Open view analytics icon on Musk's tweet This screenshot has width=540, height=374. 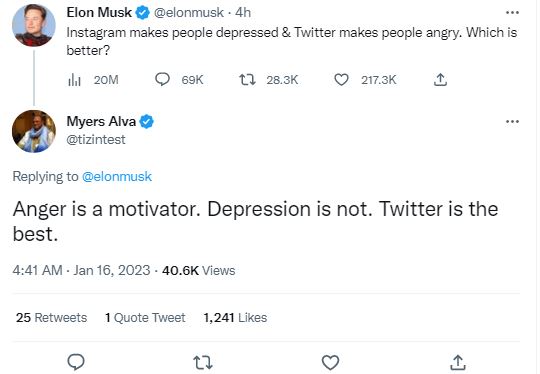[x=74, y=80]
